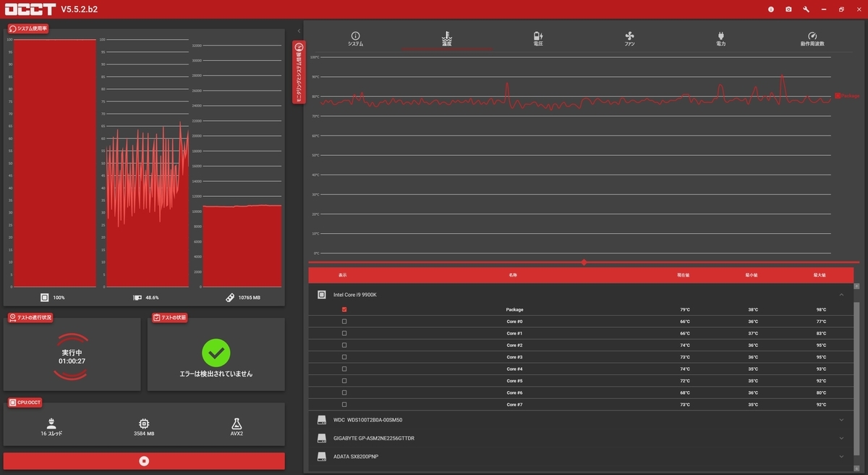Stop the running test with the stop button
Viewport: 868px width, 475px height.
pyautogui.click(x=144, y=461)
